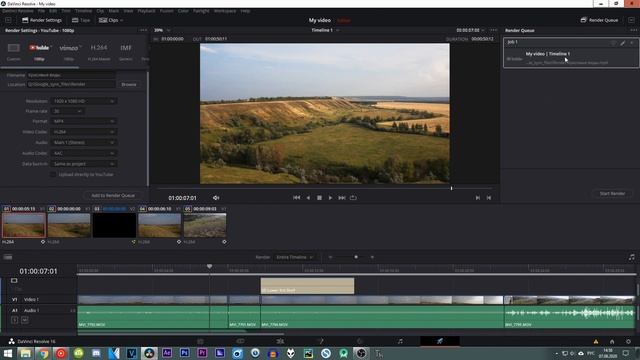Select the YouTube render preset

39,48
